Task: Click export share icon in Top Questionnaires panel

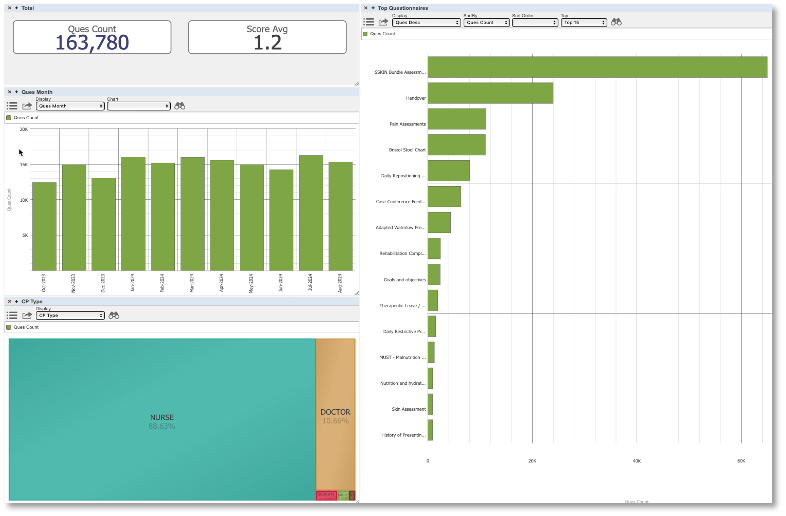Action: (384, 22)
